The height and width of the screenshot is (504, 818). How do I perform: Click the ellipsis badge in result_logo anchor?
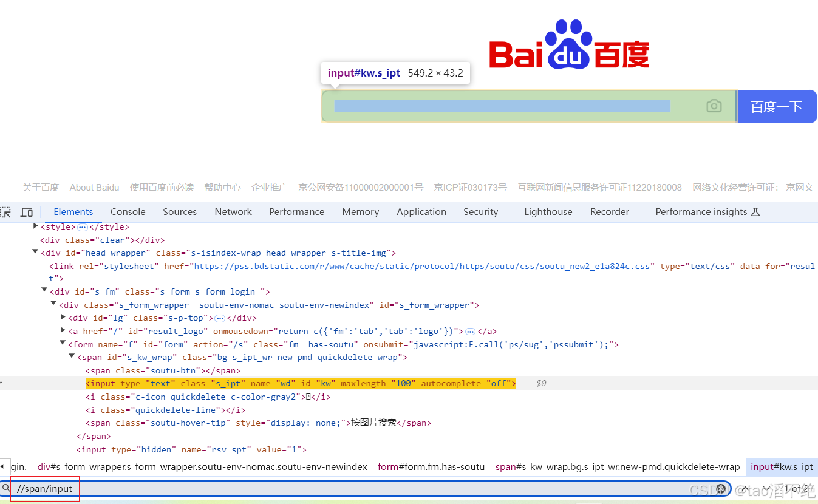coord(470,332)
